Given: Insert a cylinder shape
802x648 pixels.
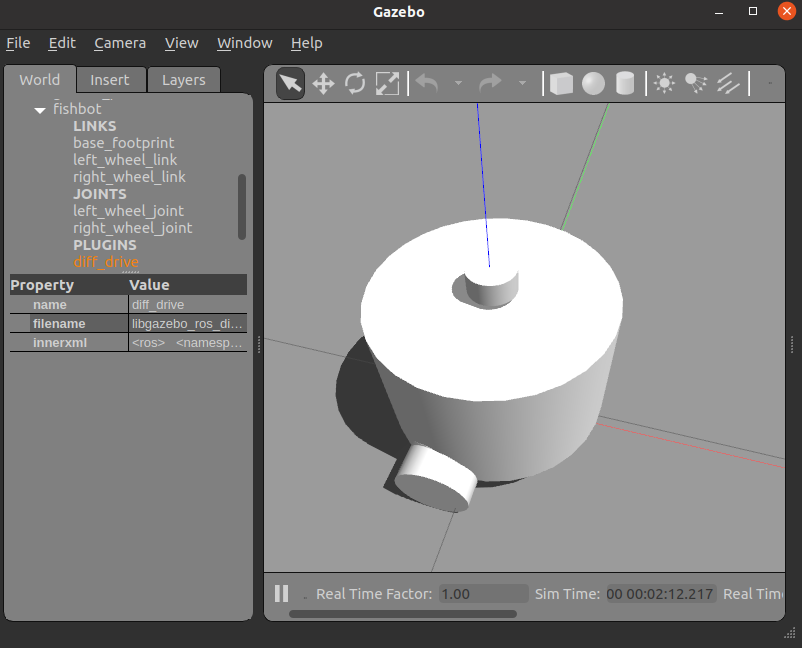Looking at the screenshot, I should coord(625,83).
